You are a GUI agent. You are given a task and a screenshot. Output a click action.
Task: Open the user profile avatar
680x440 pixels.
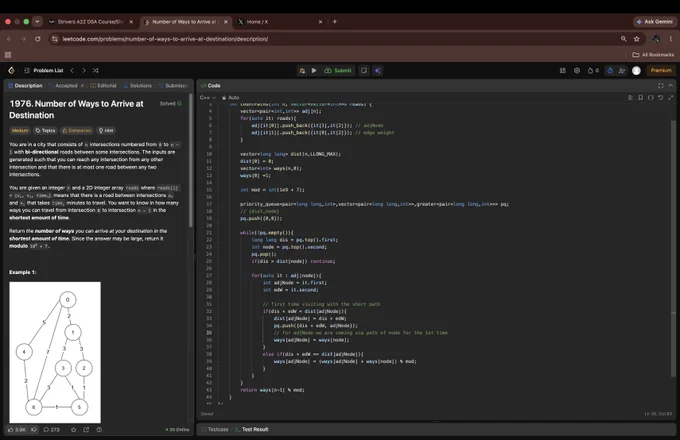point(636,70)
